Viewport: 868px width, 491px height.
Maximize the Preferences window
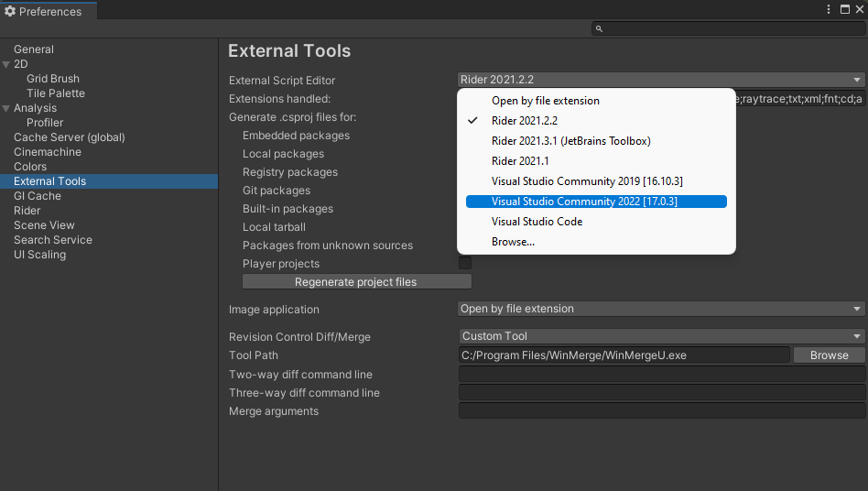pos(845,10)
